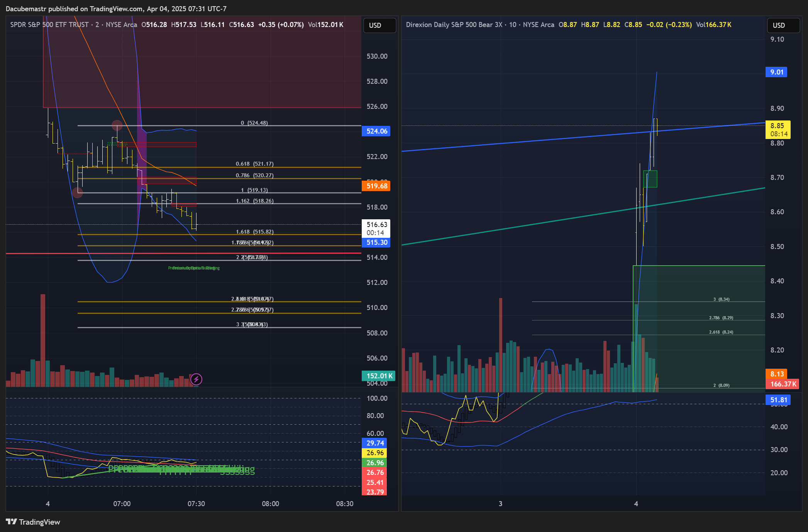The height and width of the screenshot is (532, 808).
Task: Select the blue 515.30 price label
Action: (376, 242)
